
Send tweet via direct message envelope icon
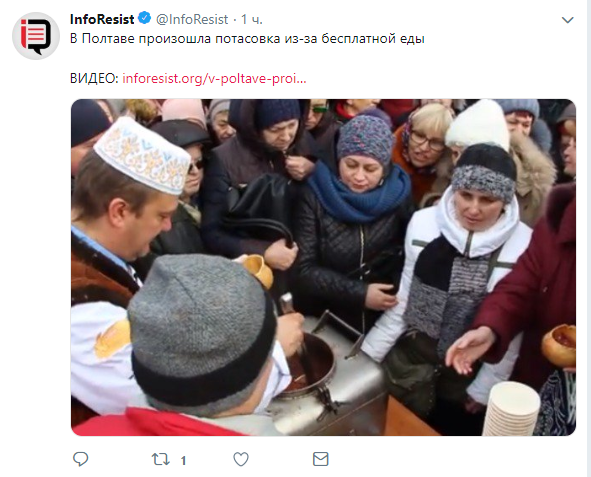point(321,459)
